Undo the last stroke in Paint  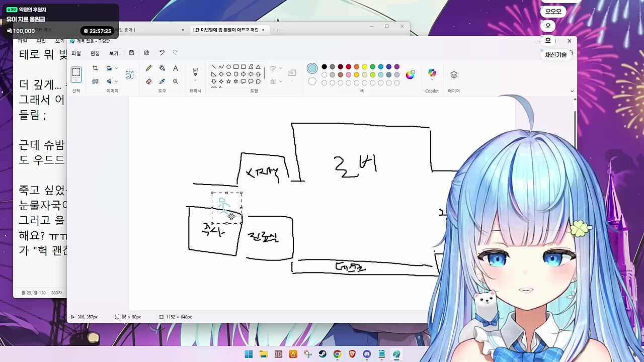tap(162, 53)
